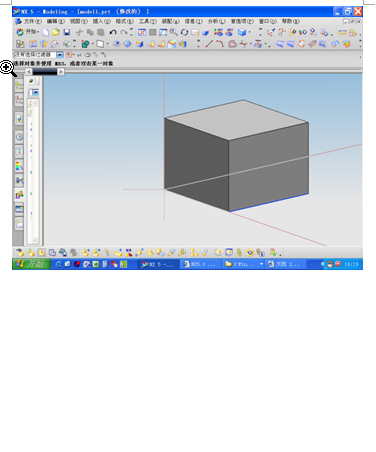Click the 16:19 clock in the system tray
The image size is (376, 452).
(x=351, y=264)
